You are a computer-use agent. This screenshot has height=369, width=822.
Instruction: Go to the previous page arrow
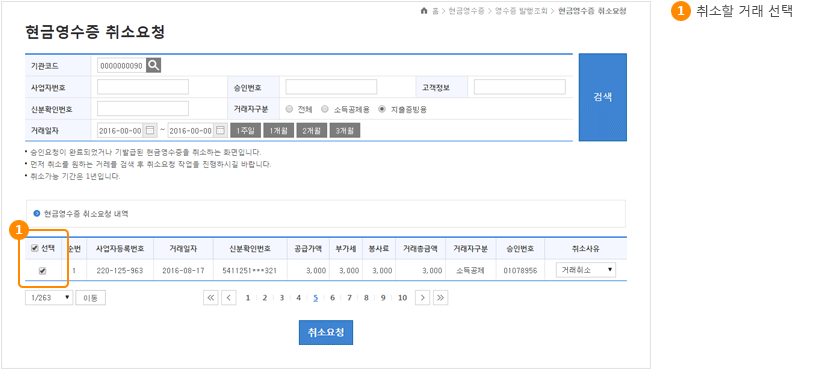tap(229, 298)
